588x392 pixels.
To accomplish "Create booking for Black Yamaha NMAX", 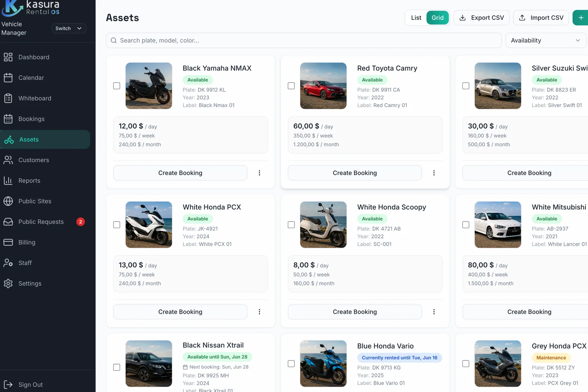I will pos(180,173).
